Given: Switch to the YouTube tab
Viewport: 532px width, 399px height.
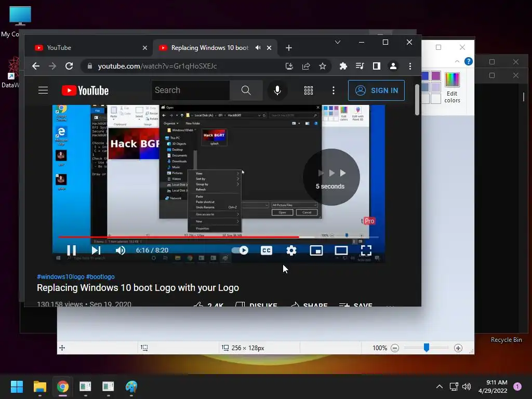Looking at the screenshot, I should tap(88, 48).
